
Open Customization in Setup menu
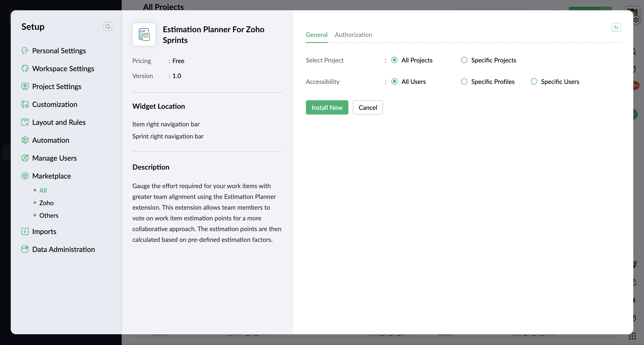pos(55,104)
